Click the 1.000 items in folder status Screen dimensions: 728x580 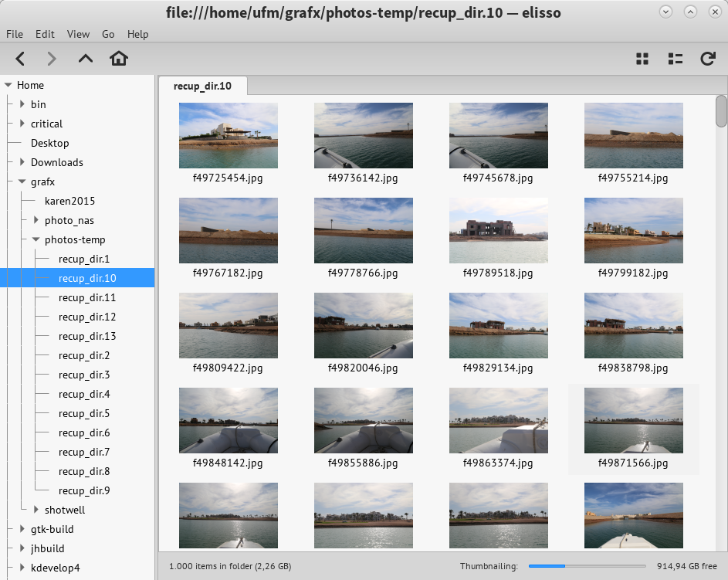[x=230, y=566]
